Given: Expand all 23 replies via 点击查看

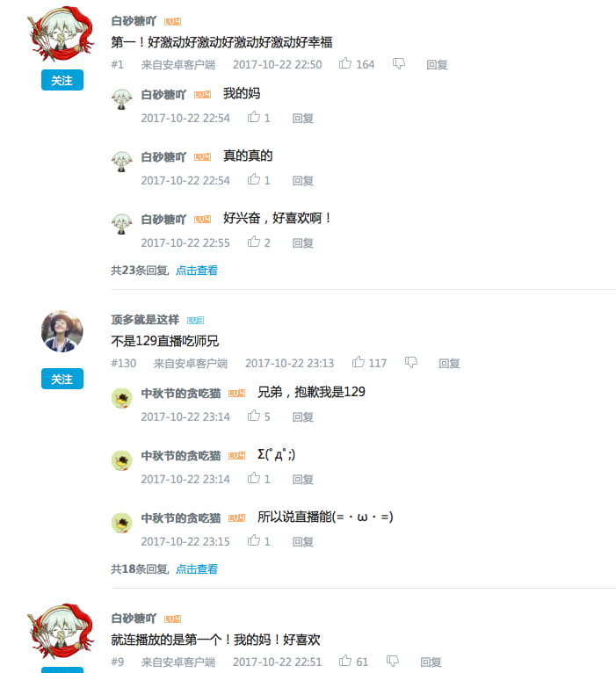Looking at the screenshot, I should click(x=197, y=271).
